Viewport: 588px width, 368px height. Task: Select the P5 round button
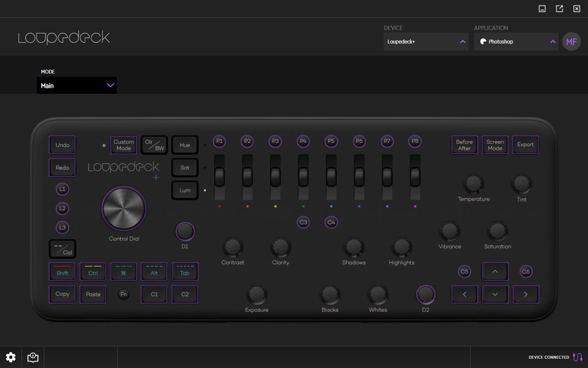pos(331,141)
